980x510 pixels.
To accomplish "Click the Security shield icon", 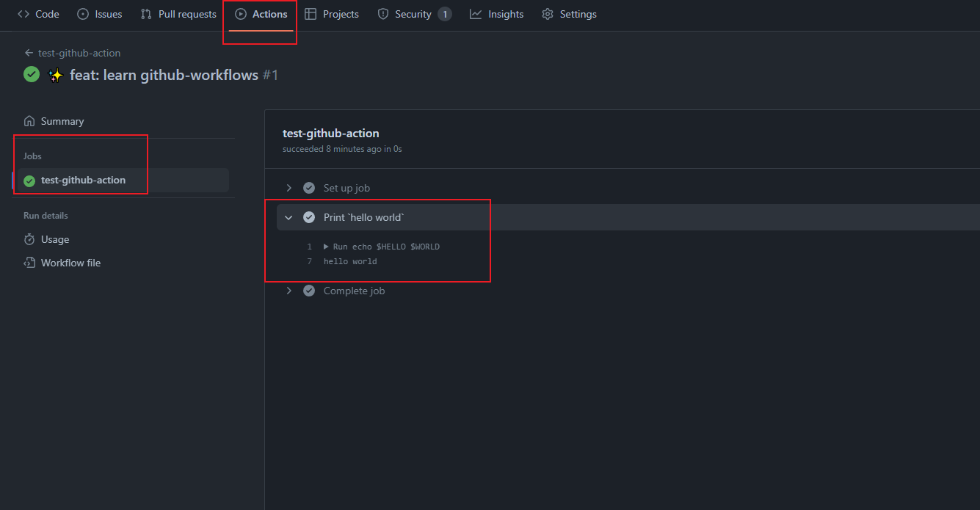I will 383,14.
